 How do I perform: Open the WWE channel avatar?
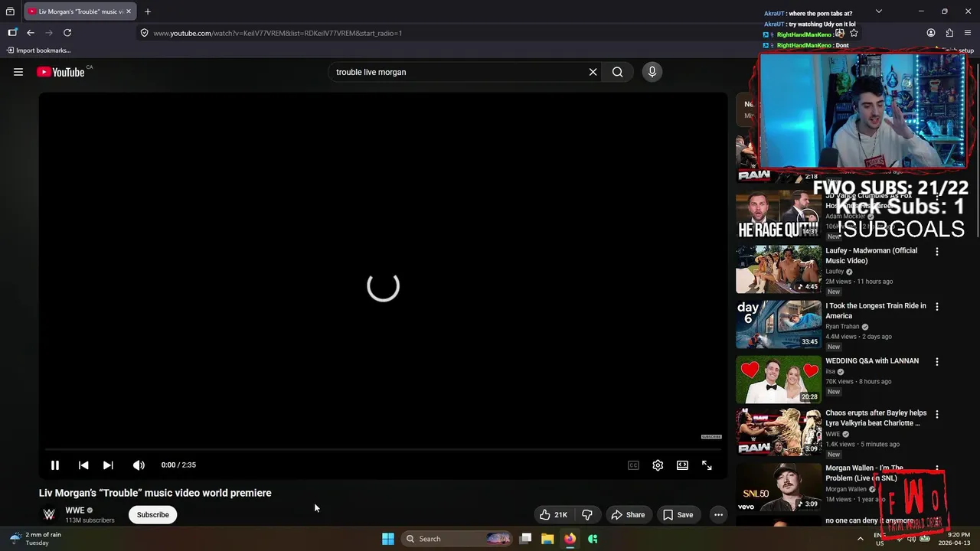coord(49,514)
